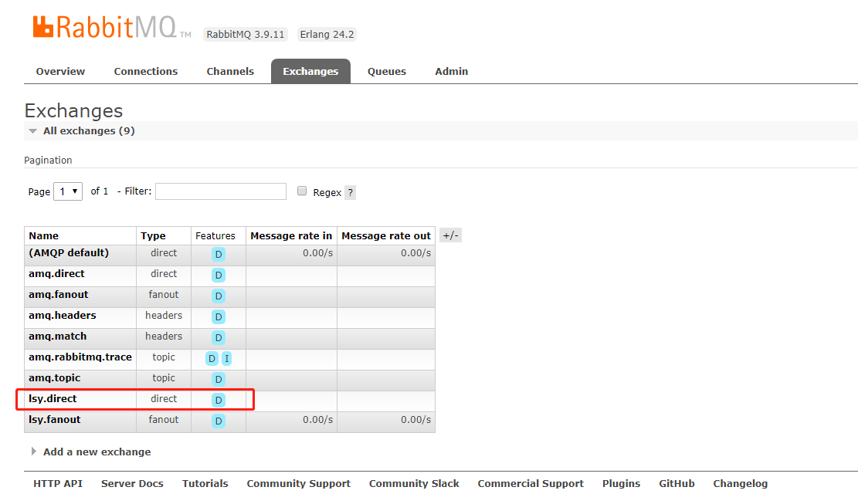Click the D badge for (AMQP default)

pyautogui.click(x=219, y=254)
